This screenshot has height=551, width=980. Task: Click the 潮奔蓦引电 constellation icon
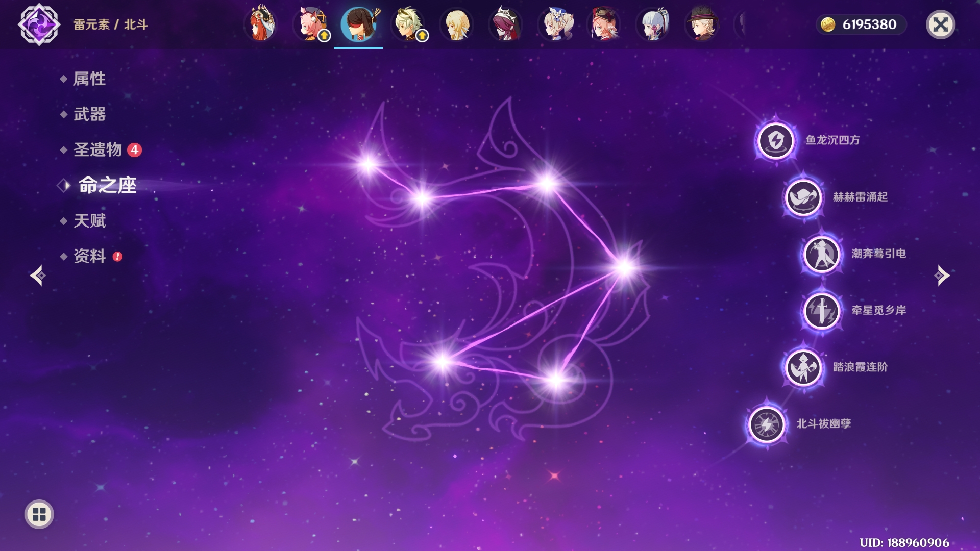coord(822,254)
